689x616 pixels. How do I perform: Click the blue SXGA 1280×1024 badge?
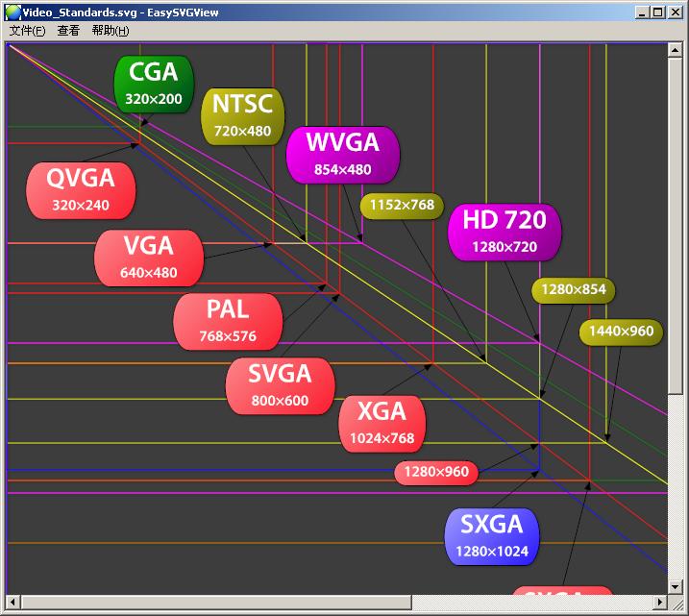491,536
